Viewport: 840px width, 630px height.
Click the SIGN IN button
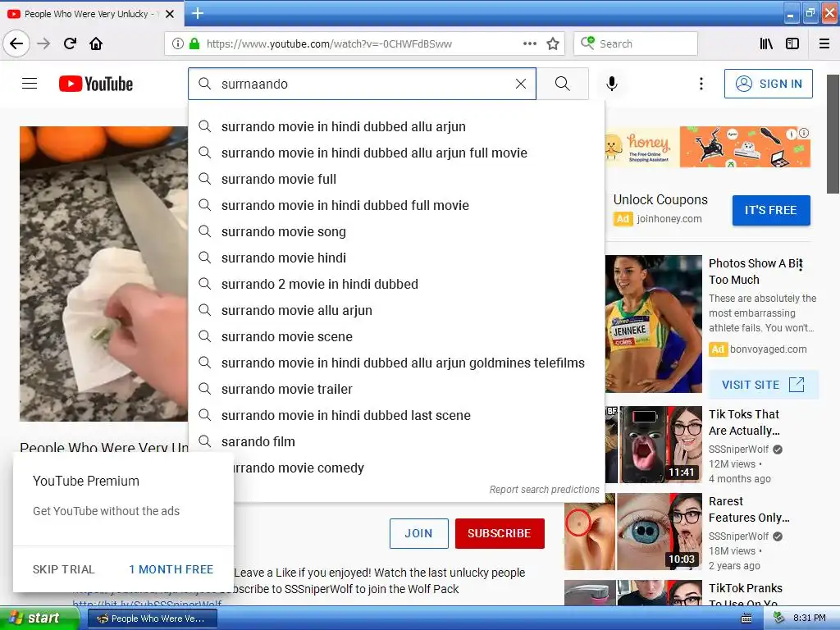point(768,84)
